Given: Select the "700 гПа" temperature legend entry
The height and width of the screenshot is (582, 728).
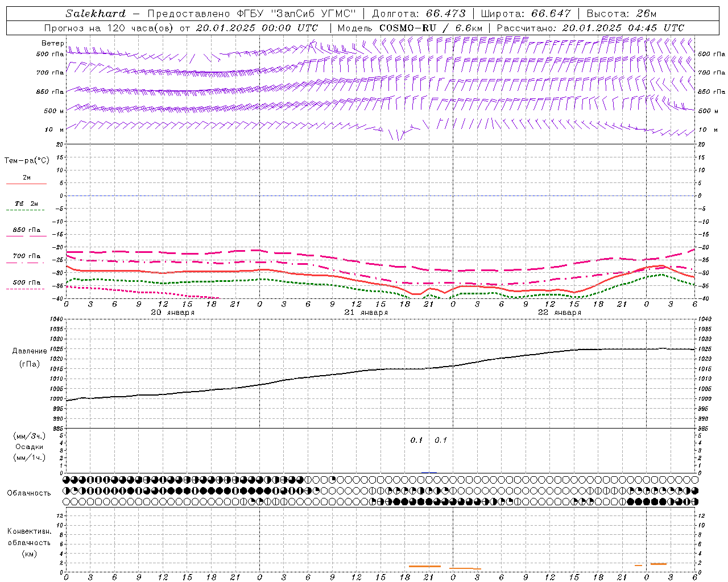Looking at the screenshot, I should (26, 256).
